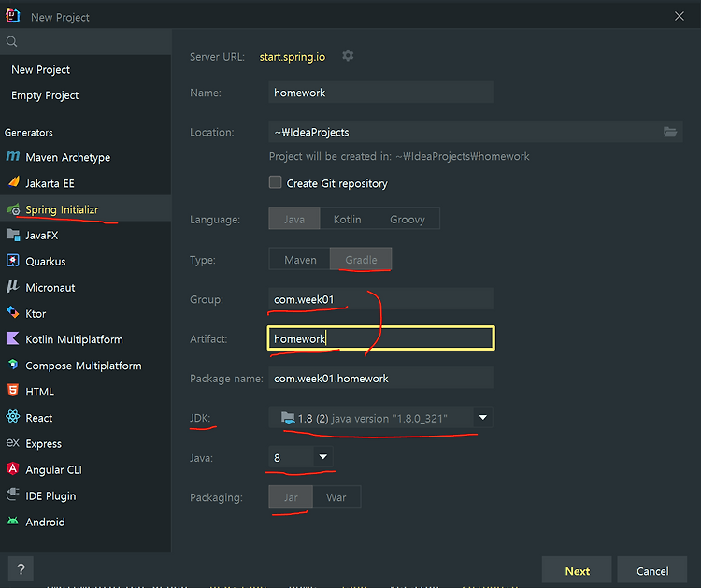The image size is (701, 588).
Task: Click the Artifact field
Action: [x=381, y=338]
